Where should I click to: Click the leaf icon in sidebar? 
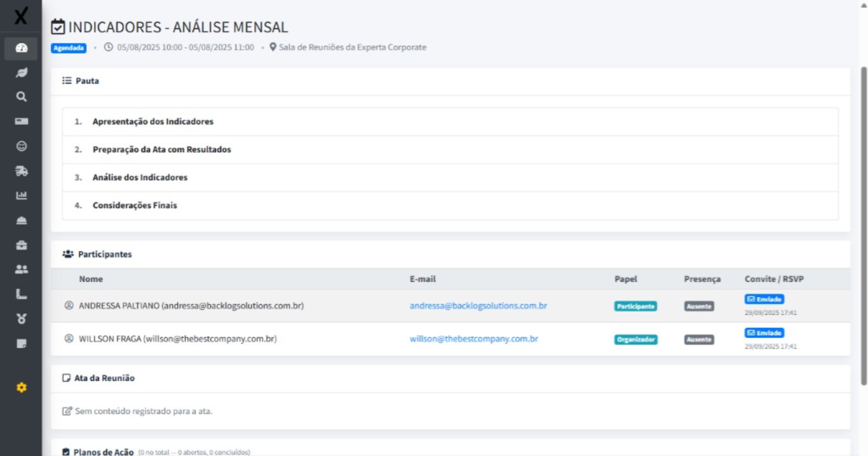21,72
